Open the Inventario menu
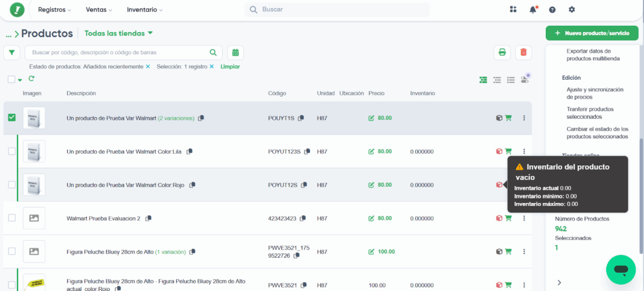Image resolution: width=644 pixels, height=291 pixels. click(144, 10)
